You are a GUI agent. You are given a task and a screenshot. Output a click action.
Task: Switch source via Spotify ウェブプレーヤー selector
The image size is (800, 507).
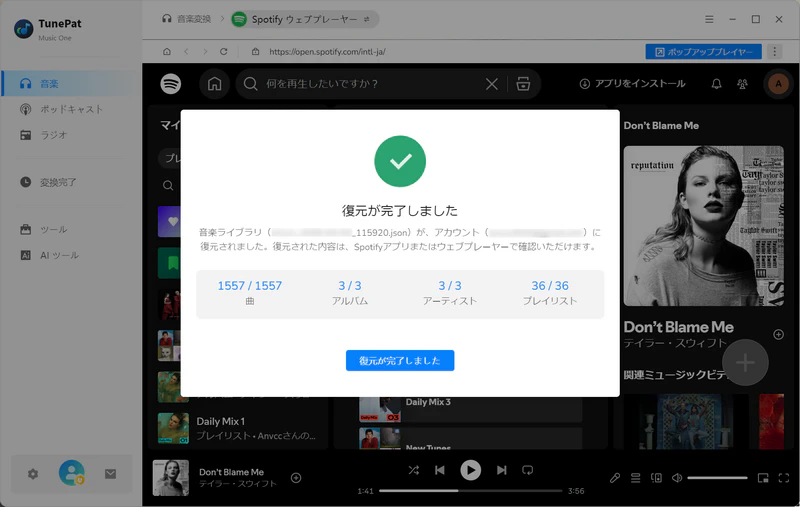click(x=305, y=19)
